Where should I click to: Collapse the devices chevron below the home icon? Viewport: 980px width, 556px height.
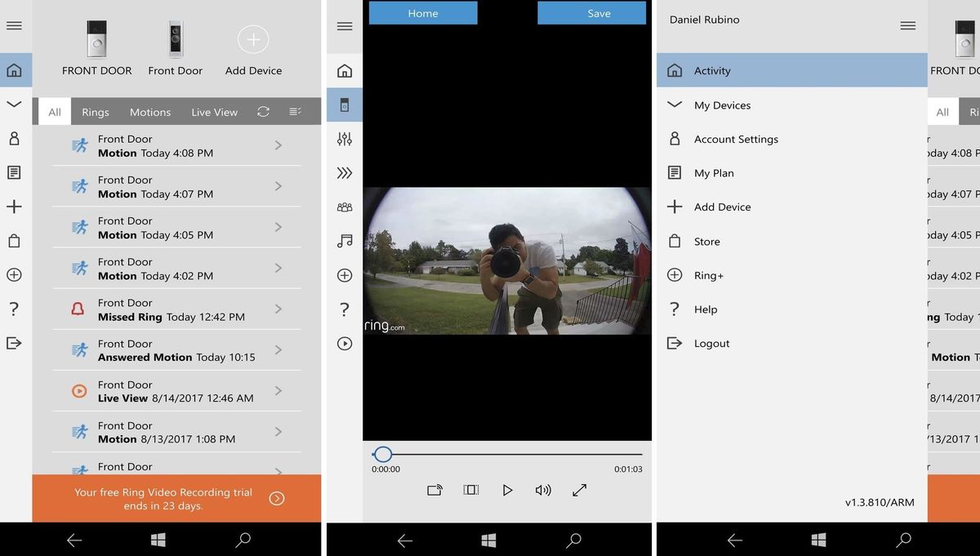[x=14, y=105]
